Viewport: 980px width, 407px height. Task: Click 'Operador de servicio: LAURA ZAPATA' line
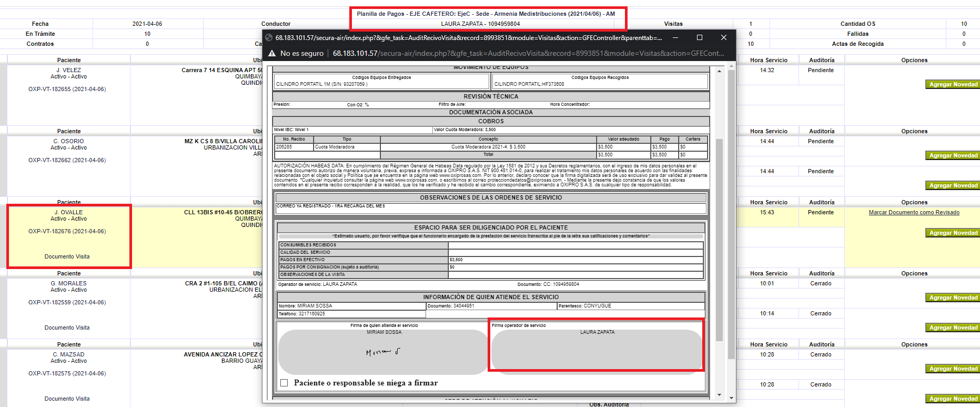click(x=318, y=284)
